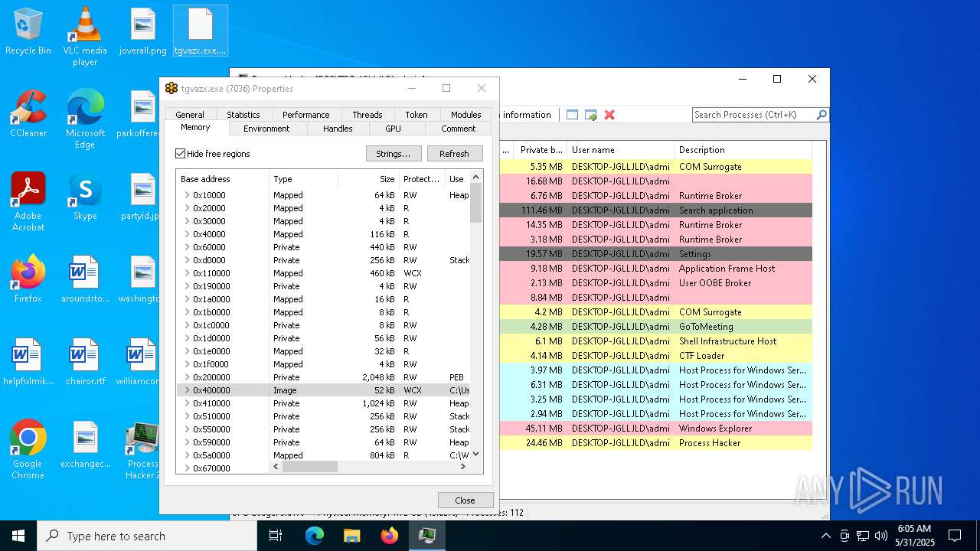Expand the 0x200000 PEB memory region
This screenshot has height=551, width=980.
[x=187, y=377]
